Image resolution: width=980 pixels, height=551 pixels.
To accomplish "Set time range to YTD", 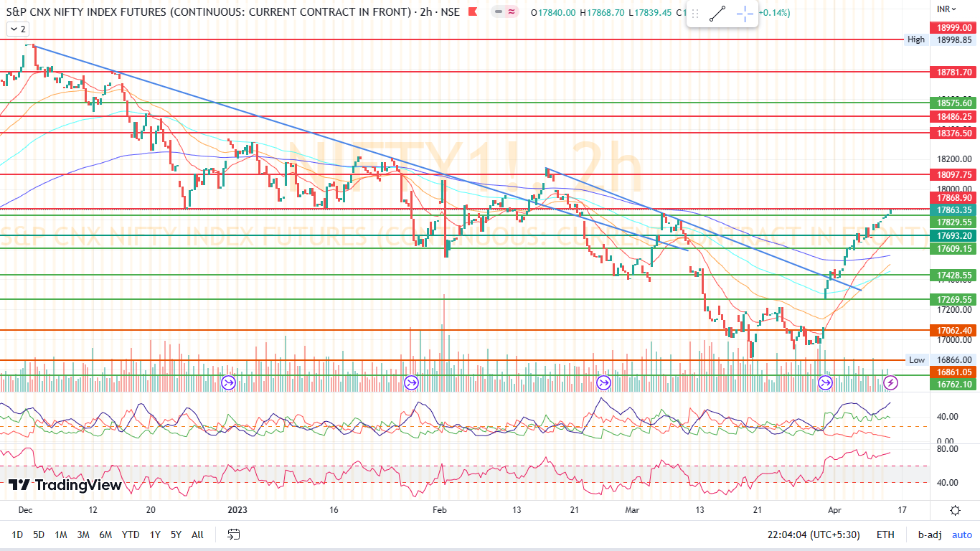I will coord(131,534).
